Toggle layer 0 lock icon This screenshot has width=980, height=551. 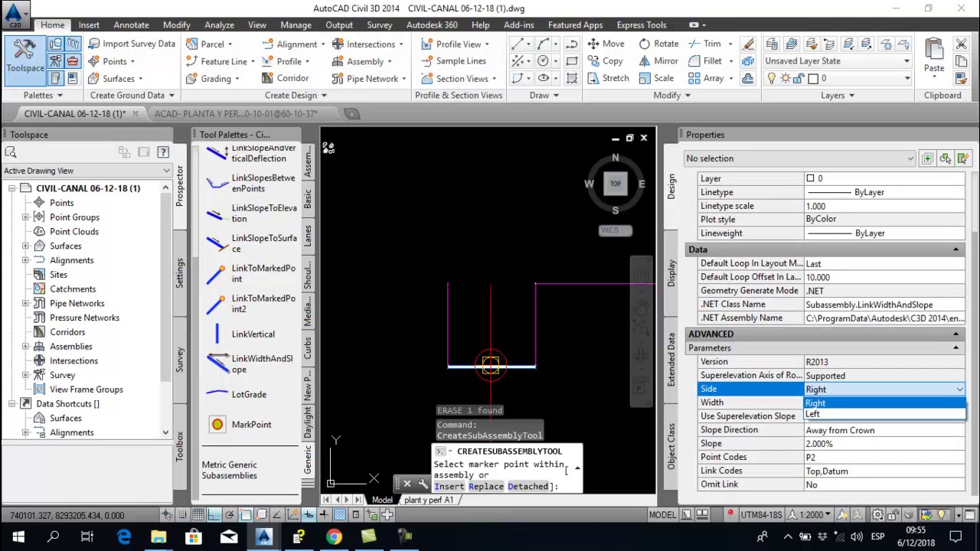tap(799, 78)
